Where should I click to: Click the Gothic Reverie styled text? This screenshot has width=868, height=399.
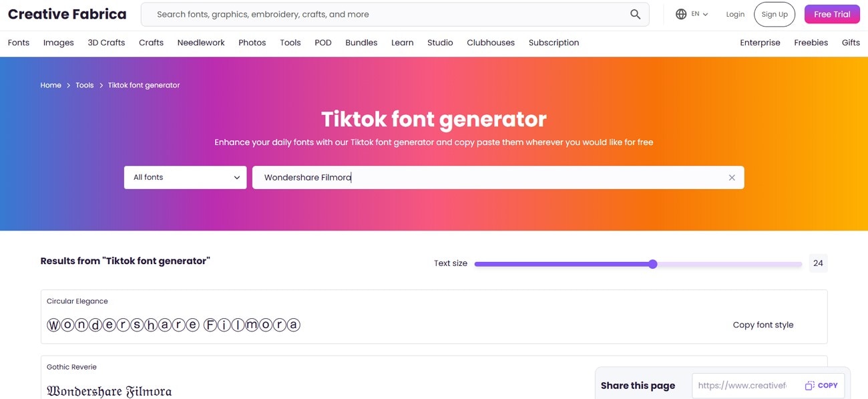[110, 391]
